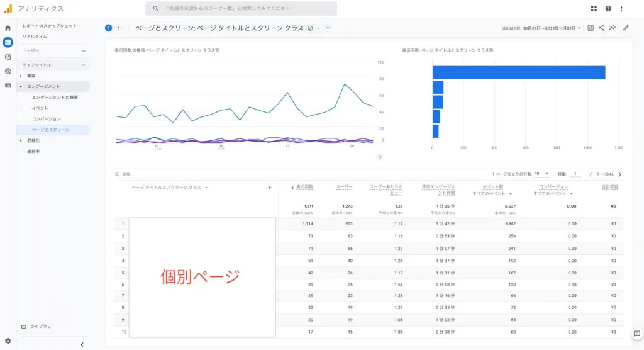Share this report icon

tap(601, 28)
